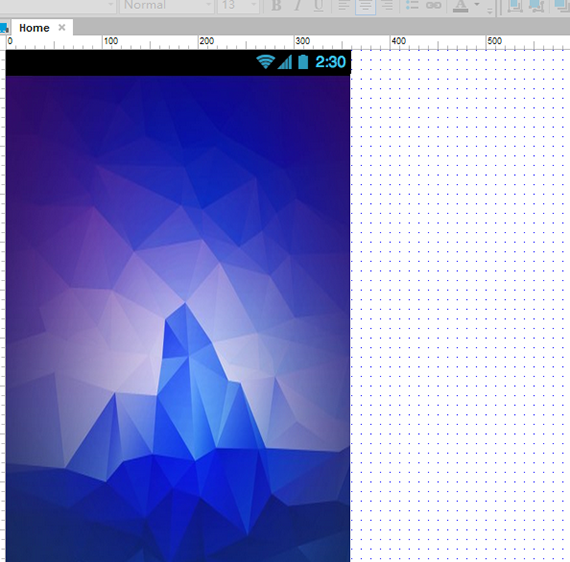The image size is (570, 562).
Task: Switch to the Home page tab
Action: pyautogui.click(x=34, y=28)
